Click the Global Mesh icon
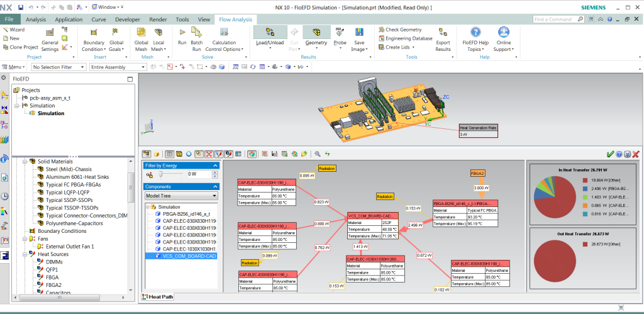644x314 pixels. click(141, 33)
